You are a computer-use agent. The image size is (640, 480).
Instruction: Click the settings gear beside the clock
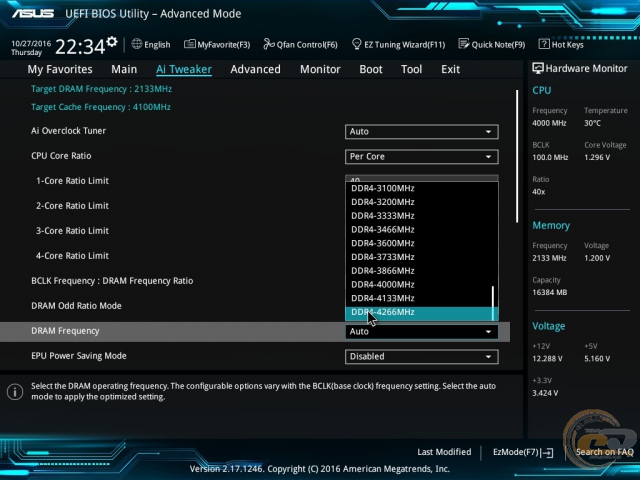(112, 42)
